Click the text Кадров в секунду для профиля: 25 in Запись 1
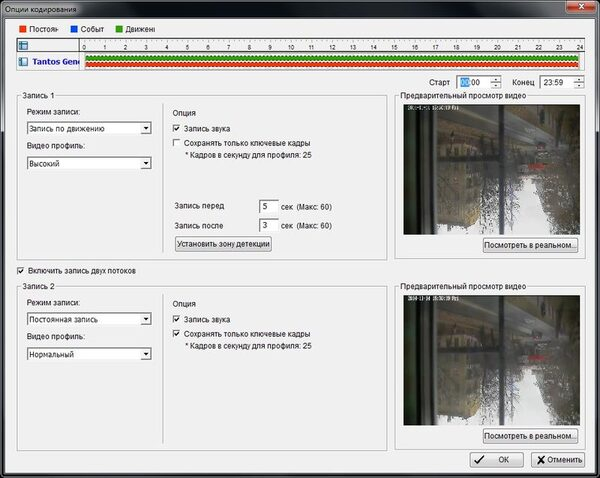 pyautogui.click(x=251, y=155)
